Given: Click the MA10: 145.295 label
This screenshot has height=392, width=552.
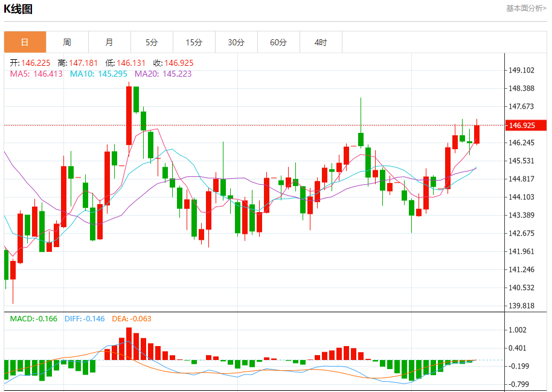Looking at the screenshot, I should [x=98, y=74].
